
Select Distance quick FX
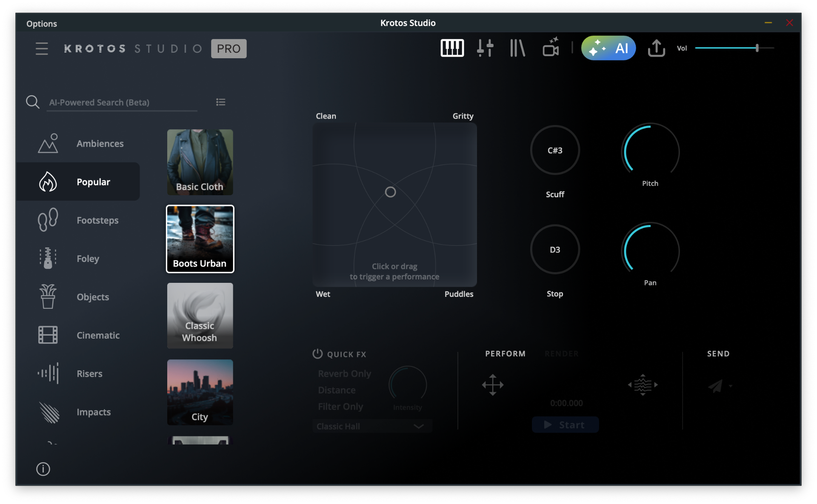[337, 390]
